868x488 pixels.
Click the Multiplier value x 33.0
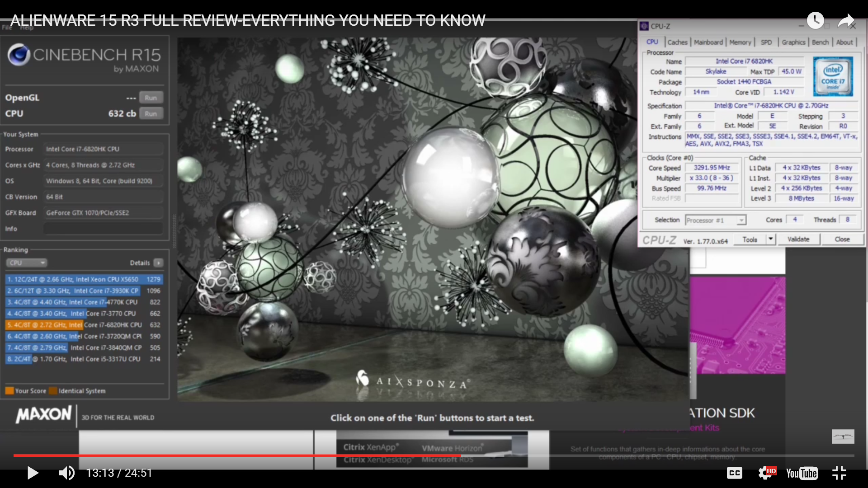point(712,178)
